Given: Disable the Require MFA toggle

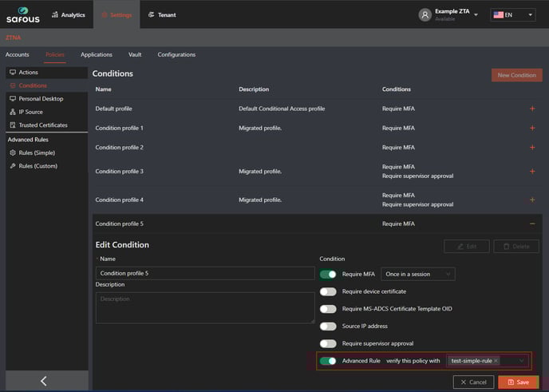Looking at the screenshot, I should 328,274.
